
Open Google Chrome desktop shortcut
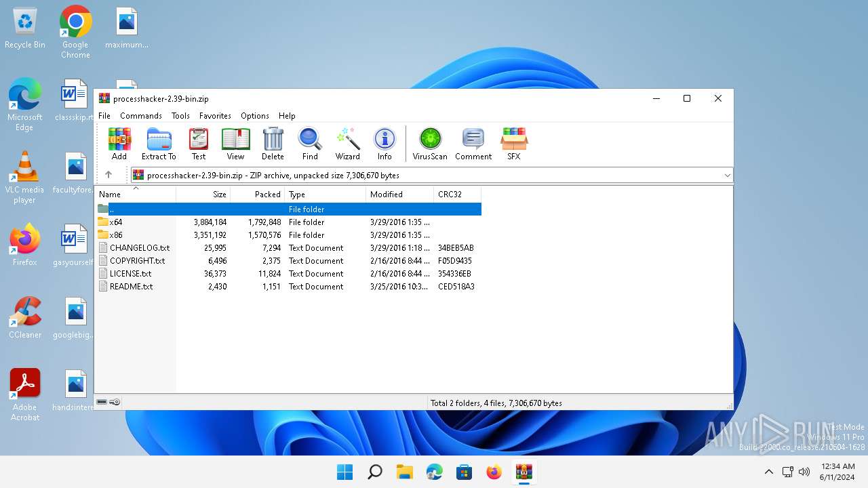click(75, 32)
